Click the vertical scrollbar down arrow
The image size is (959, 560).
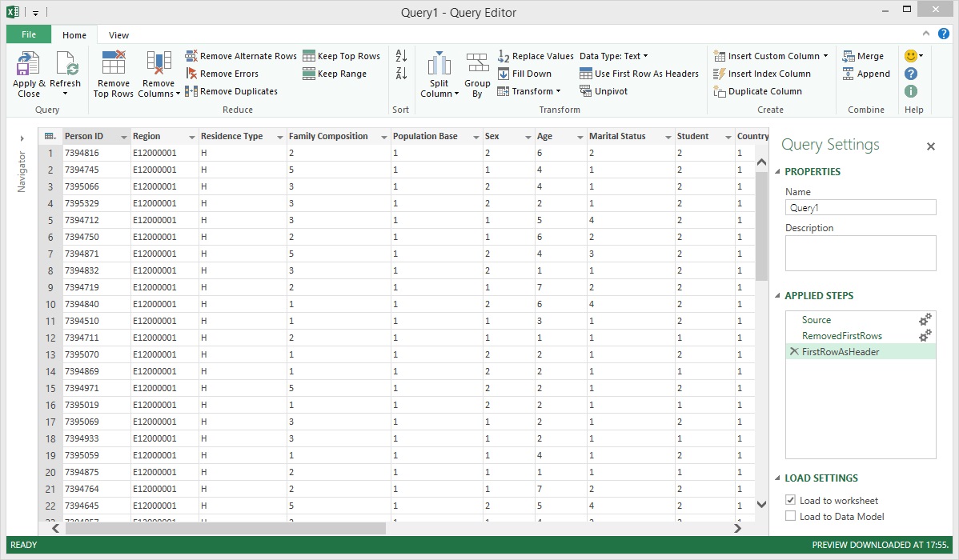pos(761,504)
